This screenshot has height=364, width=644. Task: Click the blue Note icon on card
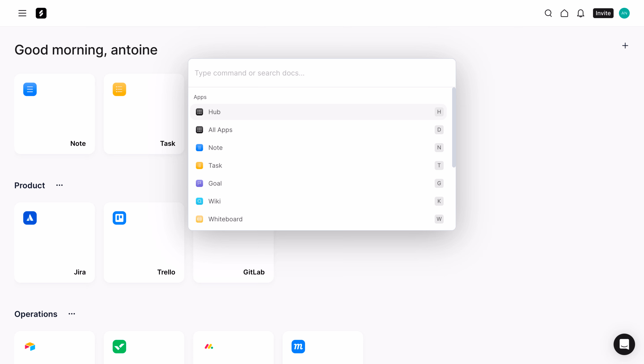(30, 89)
